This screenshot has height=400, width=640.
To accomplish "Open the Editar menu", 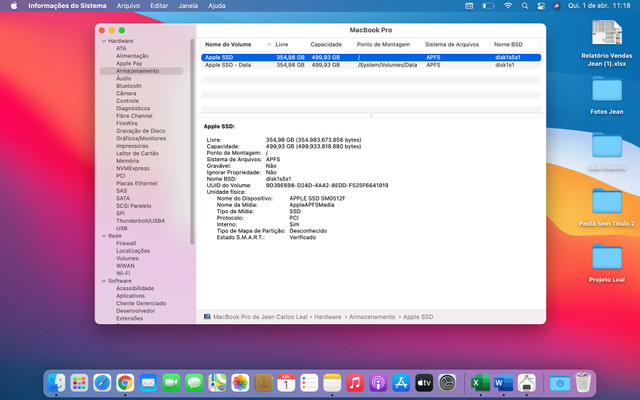I will [x=159, y=6].
